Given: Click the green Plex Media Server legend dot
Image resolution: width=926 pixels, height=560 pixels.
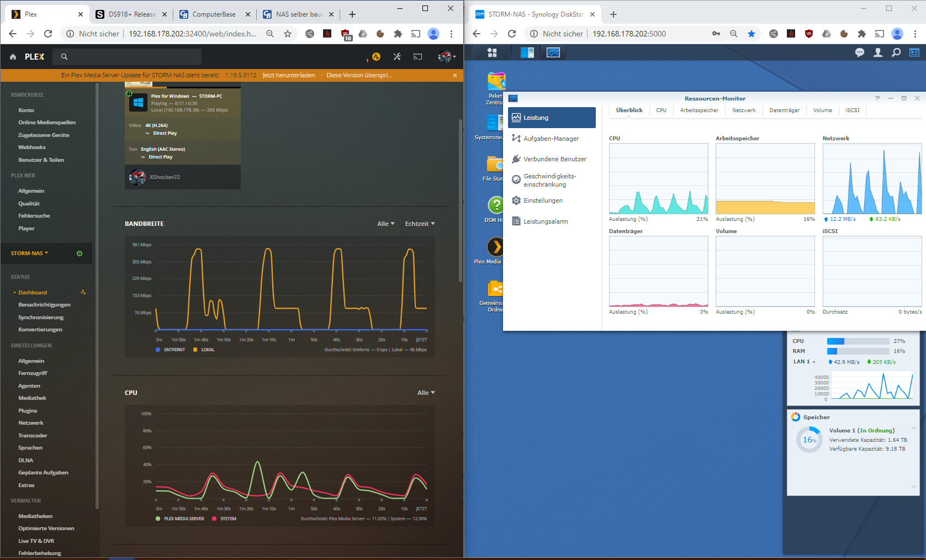Looking at the screenshot, I should point(158,519).
